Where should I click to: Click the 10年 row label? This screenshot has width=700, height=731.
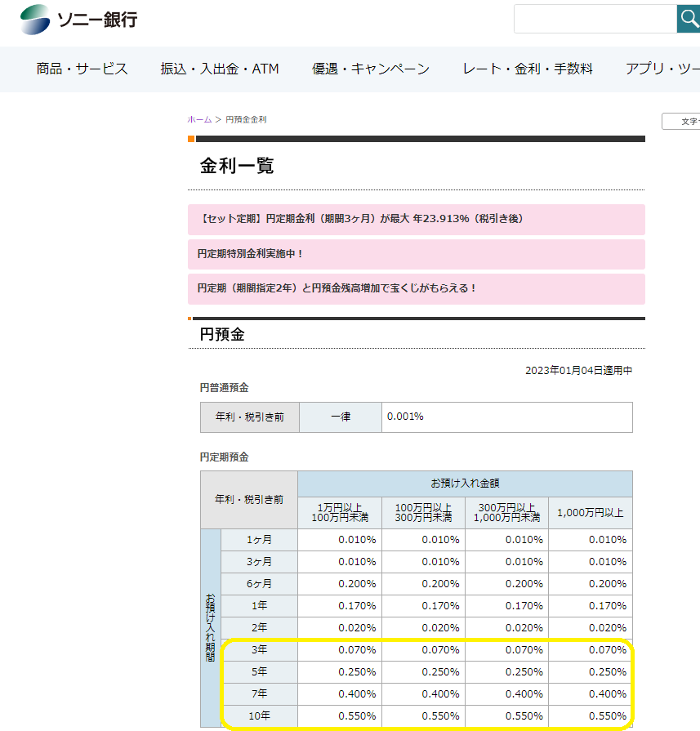pos(259,716)
